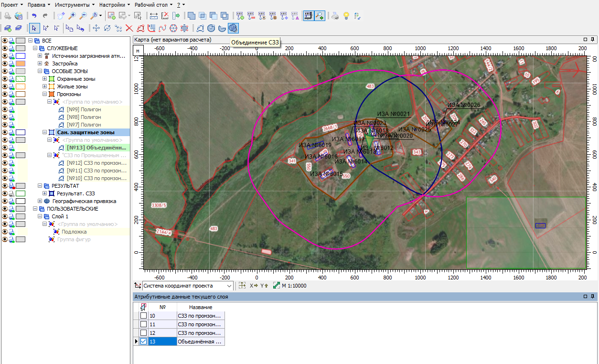Select the arrow pointer selection tool

pos(34,28)
